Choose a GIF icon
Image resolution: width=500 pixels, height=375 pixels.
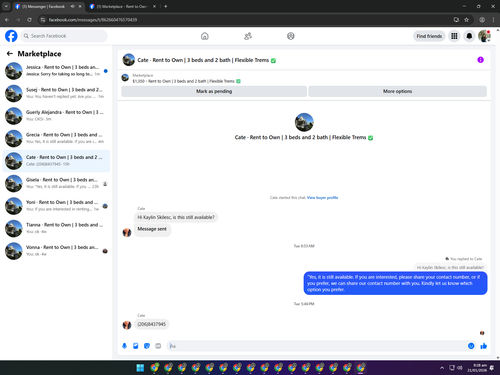point(158,346)
